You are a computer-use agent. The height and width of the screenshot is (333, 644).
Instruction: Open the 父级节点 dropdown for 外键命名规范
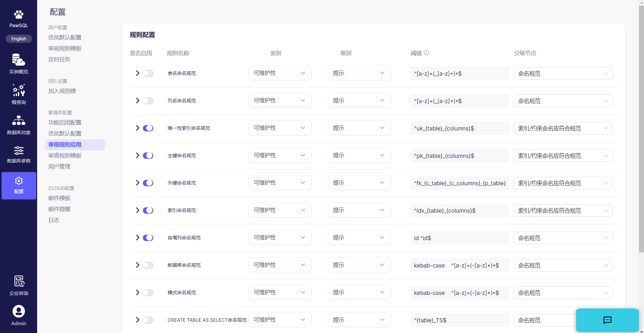[562, 183]
